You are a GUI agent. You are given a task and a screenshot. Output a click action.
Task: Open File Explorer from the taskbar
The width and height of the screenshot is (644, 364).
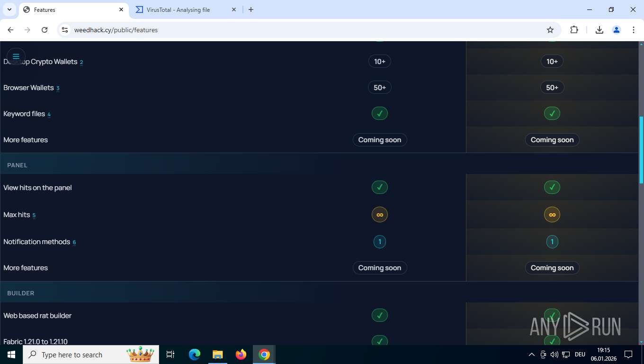(x=217, y=355)
